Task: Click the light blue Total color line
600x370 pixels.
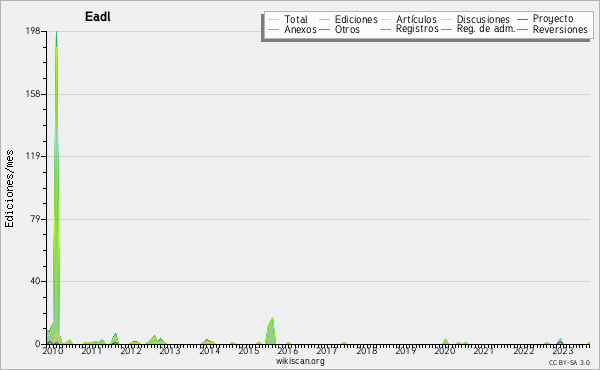Action: [274, 19]
